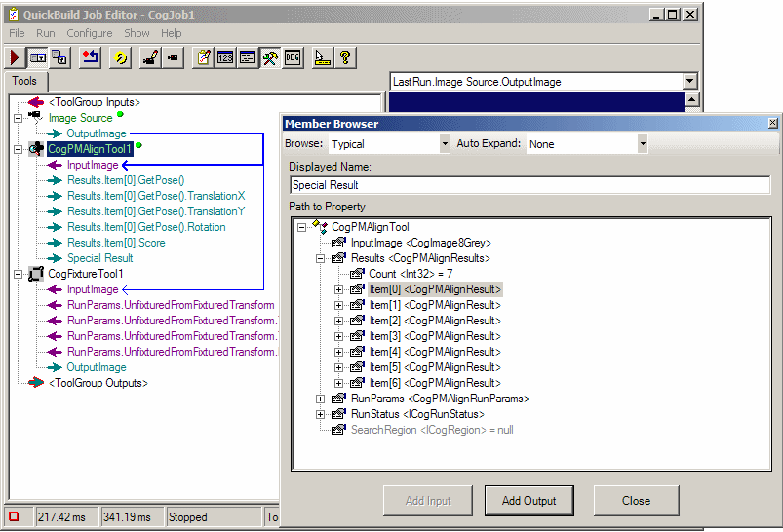
Task: Click the pointer with ruler toolbar icon
Action: click(x=322, y=57)
